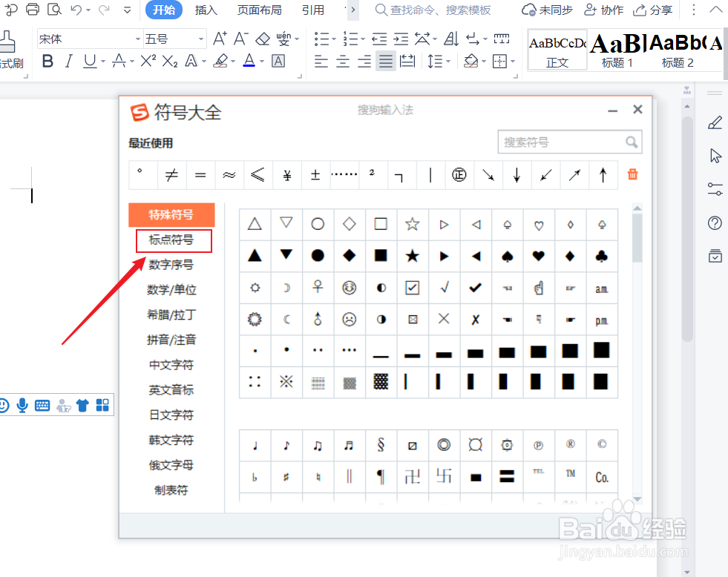The width and height of the screenshot is (728, 577).
Task: Switch to 希腊/拉丁 symbols
Action: coord(171,314)
